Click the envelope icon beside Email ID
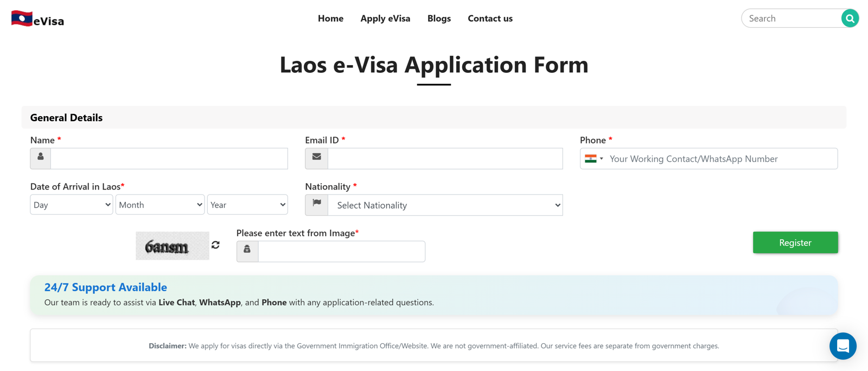Image resolution: width=868 pixels, height=371 pixels. 316,158
